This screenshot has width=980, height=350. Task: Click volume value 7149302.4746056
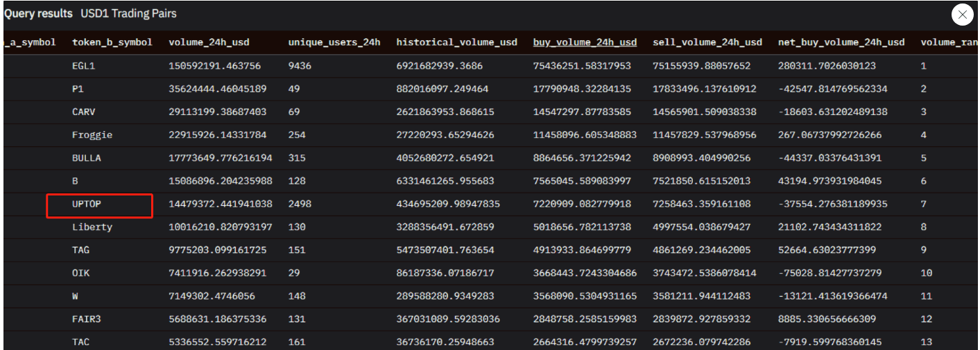tap(212, 296)
